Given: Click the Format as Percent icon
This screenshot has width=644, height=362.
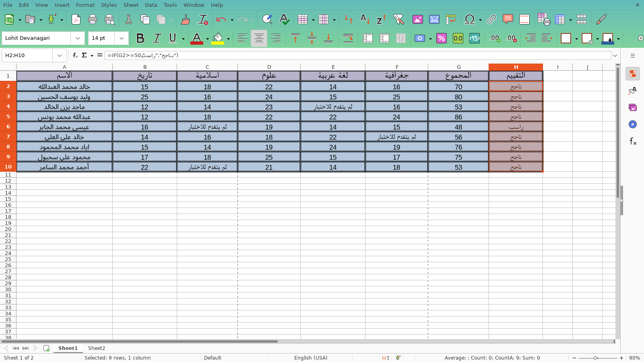Looking at the screenshot, I should tap(442, 38).
